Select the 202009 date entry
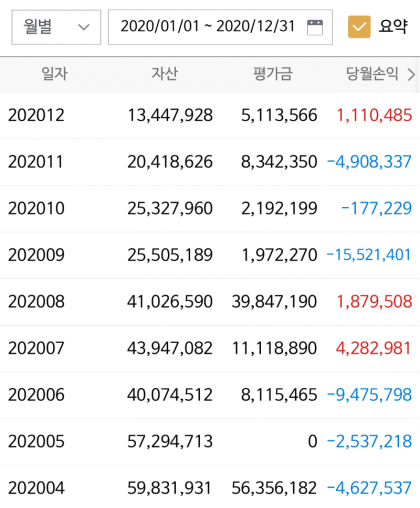This screenshot has width=420, height=508. [x=36, y=255]
